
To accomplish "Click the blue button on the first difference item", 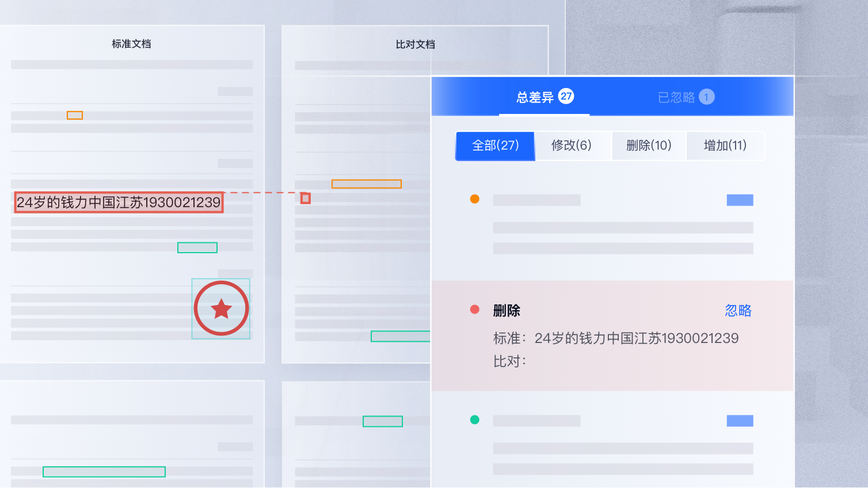I will tap(740, 200).
